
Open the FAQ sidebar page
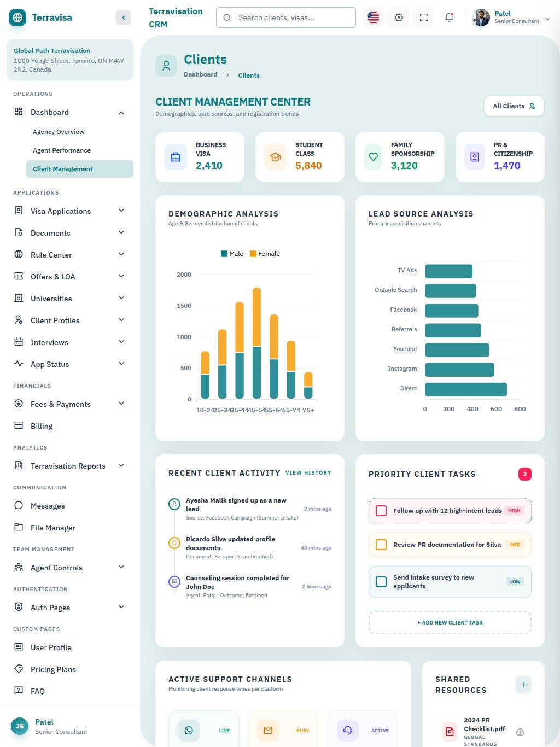click(70, 691)
